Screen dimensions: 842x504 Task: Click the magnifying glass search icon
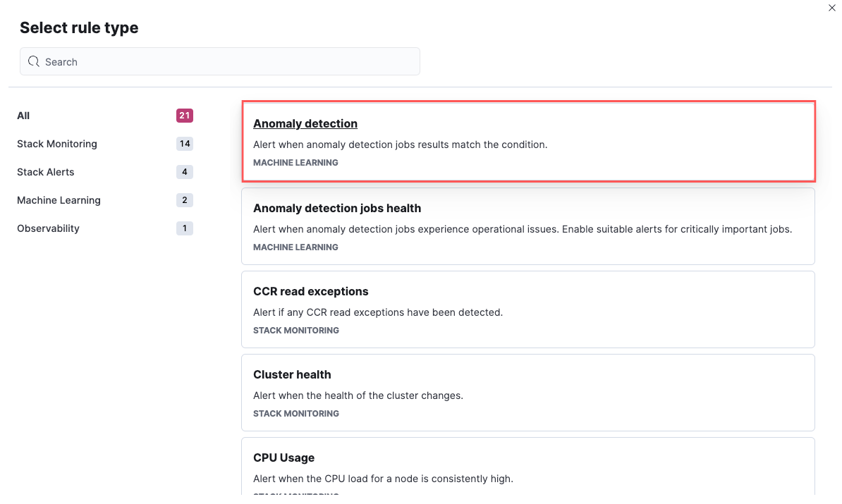coord(33,61)
